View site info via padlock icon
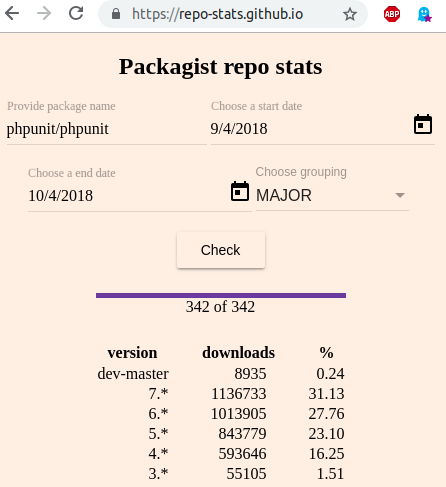The image size is (446, 487). (116, 14)
